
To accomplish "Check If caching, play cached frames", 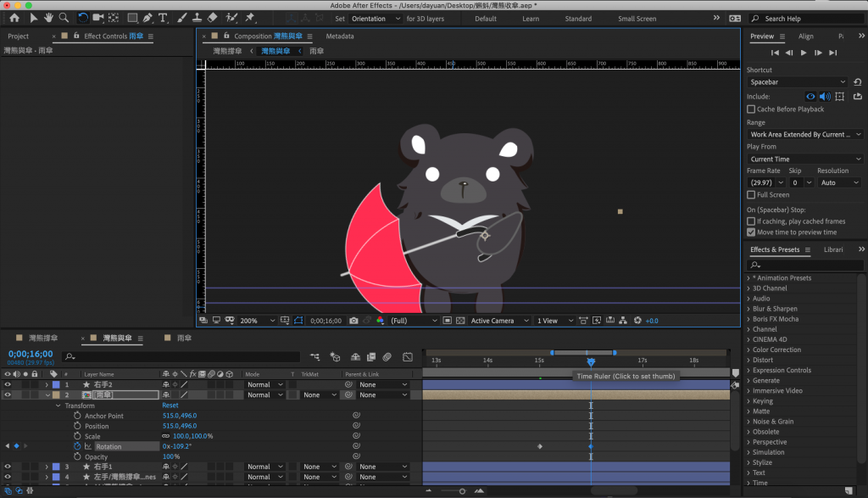I will click(751, 221).
